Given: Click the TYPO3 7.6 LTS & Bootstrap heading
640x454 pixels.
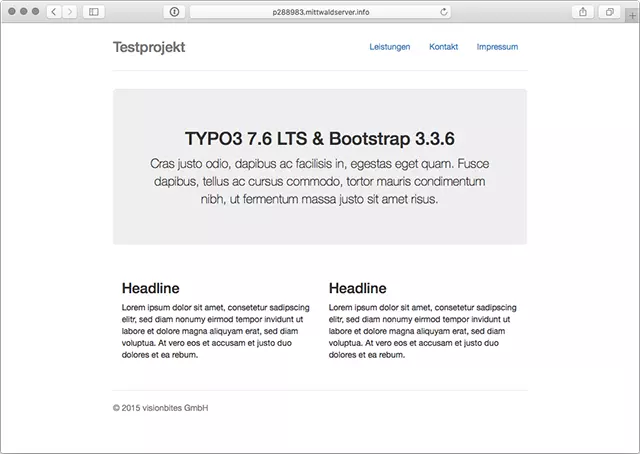Looking at the screenshot, I should [x=320, y=138].
